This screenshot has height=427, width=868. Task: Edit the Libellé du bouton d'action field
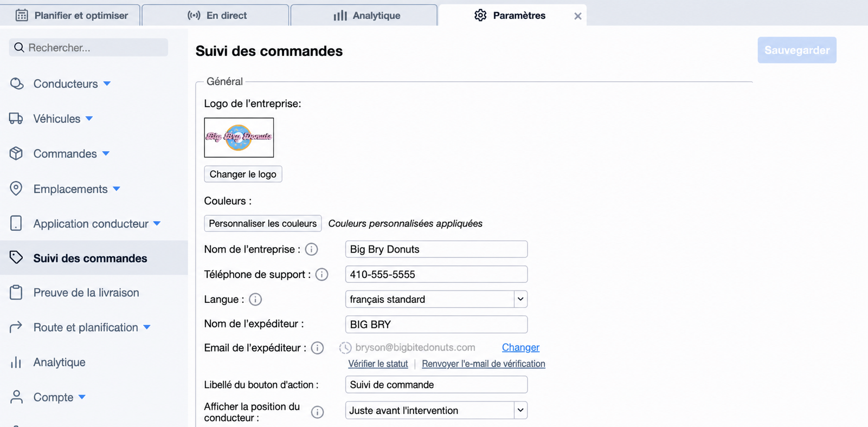point(436,385)
